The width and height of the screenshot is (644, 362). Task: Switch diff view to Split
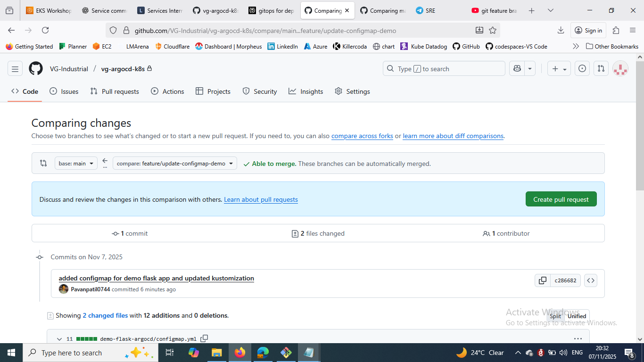(555, 316)
